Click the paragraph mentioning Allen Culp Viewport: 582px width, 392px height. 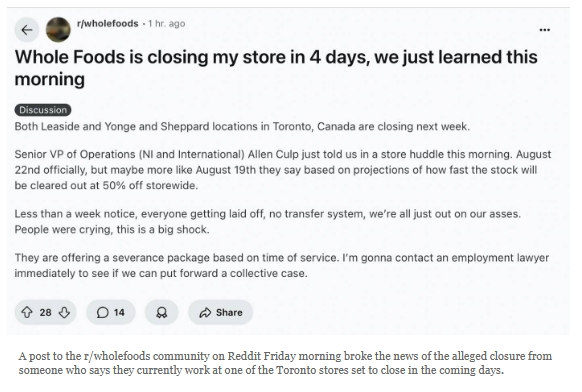282,170
